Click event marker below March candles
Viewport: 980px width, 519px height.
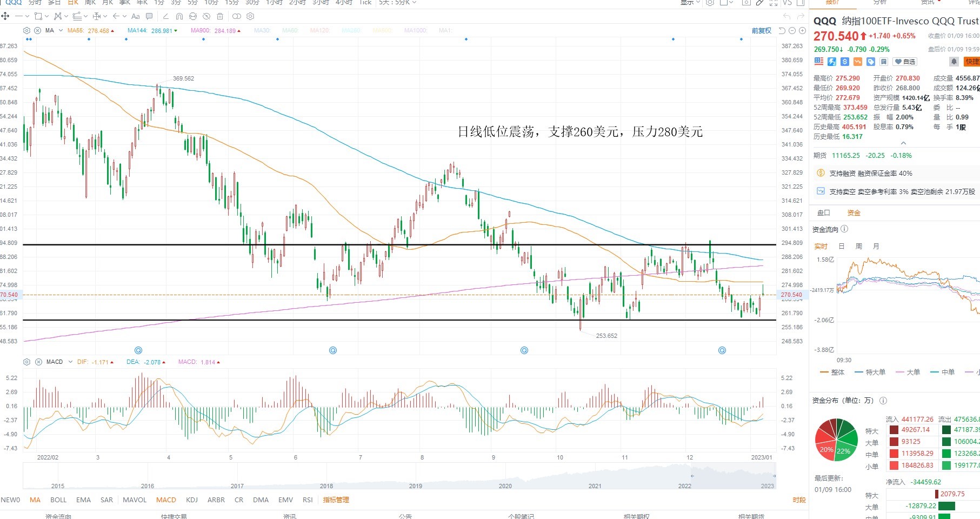tap(138, 350)
